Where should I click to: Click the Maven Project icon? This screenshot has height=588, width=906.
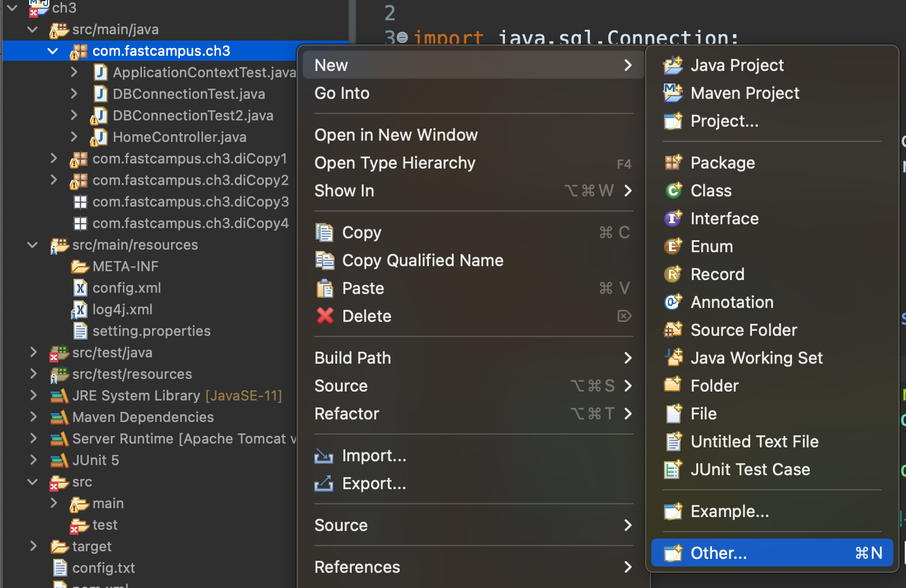(673, 93)
